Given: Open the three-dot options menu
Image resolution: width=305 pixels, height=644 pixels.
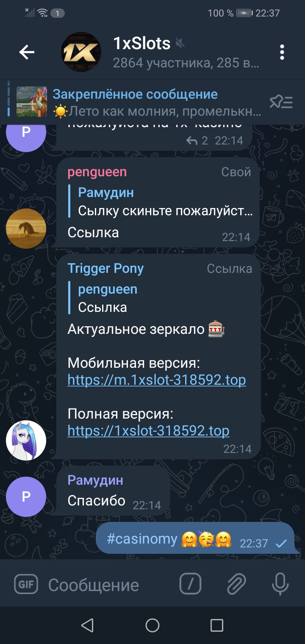Looking at the screenshot, I should pyautogui.click(x=282, y=52).
